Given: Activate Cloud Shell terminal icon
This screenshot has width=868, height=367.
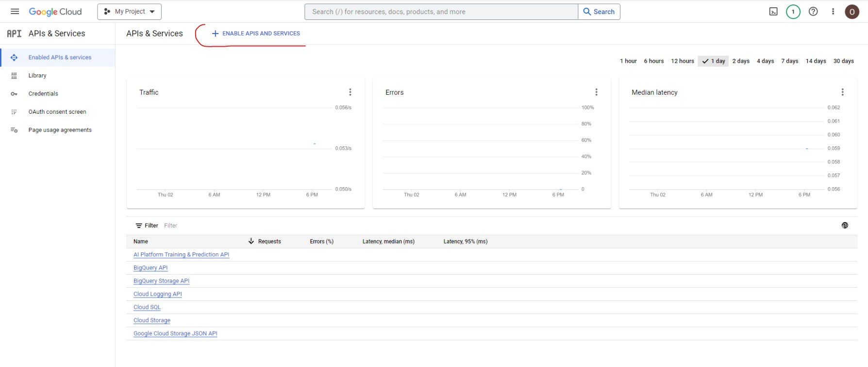Looking at the screenshot, I should [x=773, y=12].
